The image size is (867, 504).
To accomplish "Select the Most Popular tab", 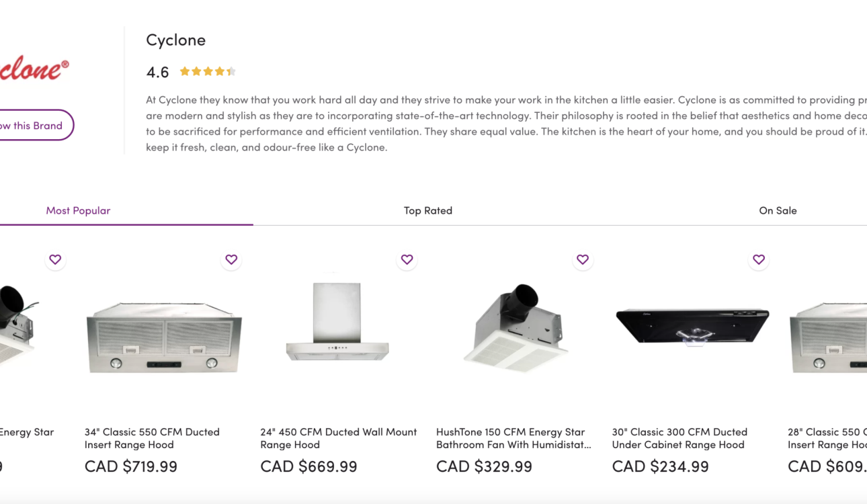I will (x=78, y=210).
